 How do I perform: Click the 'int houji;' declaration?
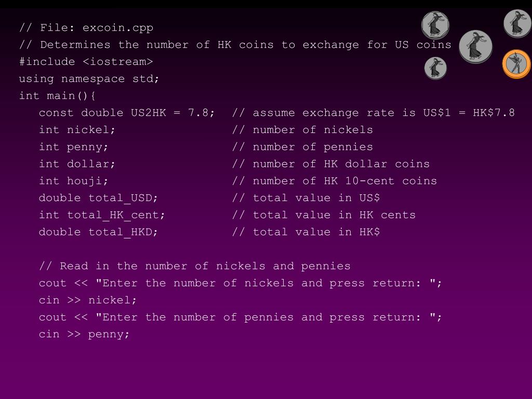tap(73, 181)
